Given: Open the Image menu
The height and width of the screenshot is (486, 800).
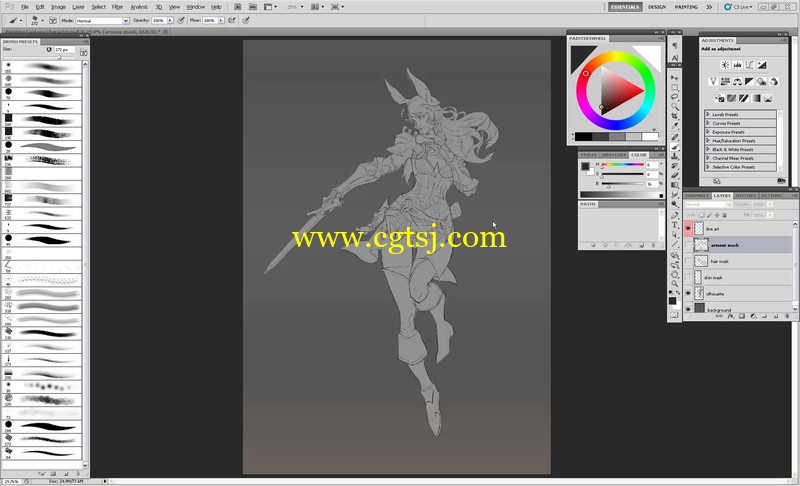Looking at the screenshot, I should (x=58, y=7).
